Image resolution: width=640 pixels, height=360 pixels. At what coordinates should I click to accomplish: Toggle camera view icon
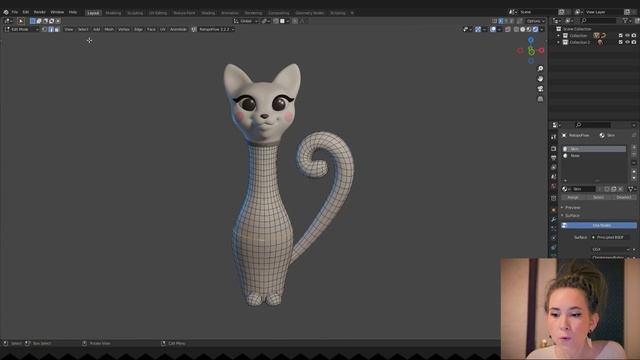tap(540, 89)
